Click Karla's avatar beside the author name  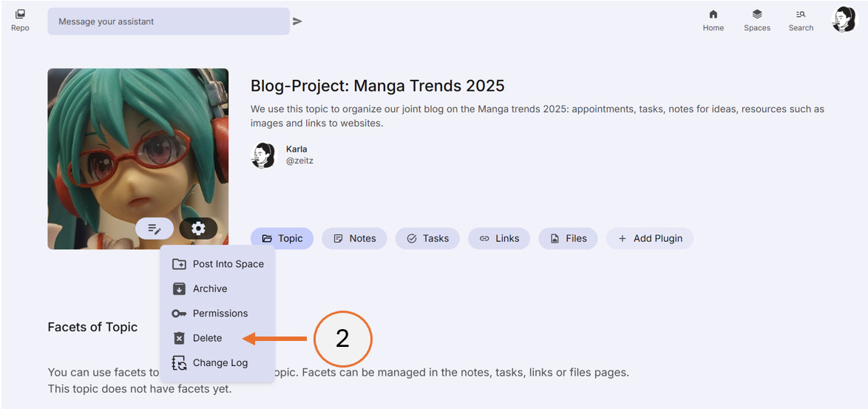(263, 155)
